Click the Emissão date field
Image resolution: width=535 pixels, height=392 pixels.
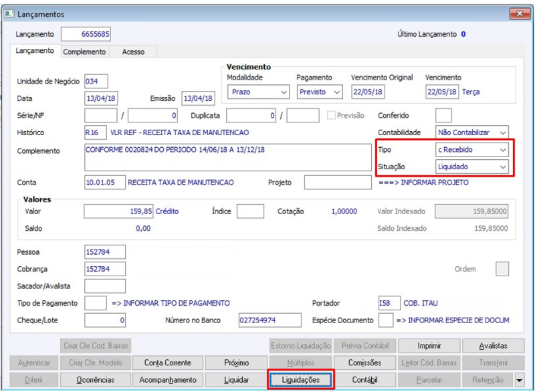[198, 98]
